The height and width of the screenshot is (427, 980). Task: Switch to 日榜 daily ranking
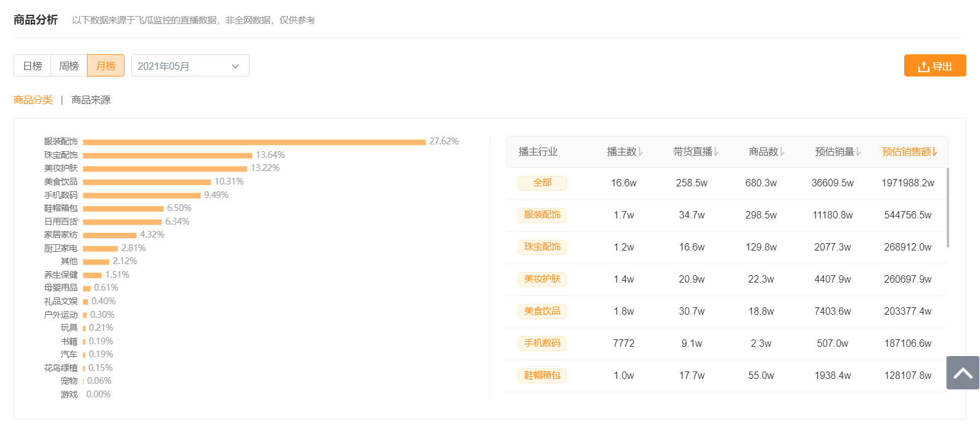pos(33,66)
